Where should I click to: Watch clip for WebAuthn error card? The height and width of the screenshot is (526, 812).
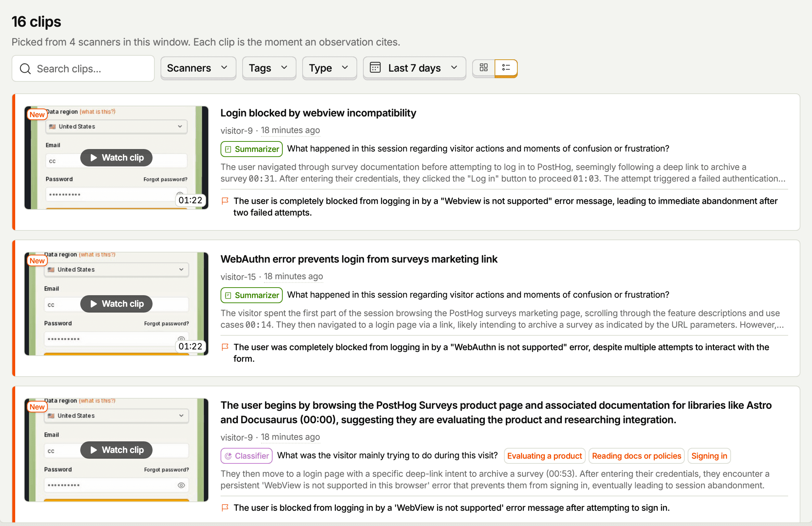[x=116, y=304]
